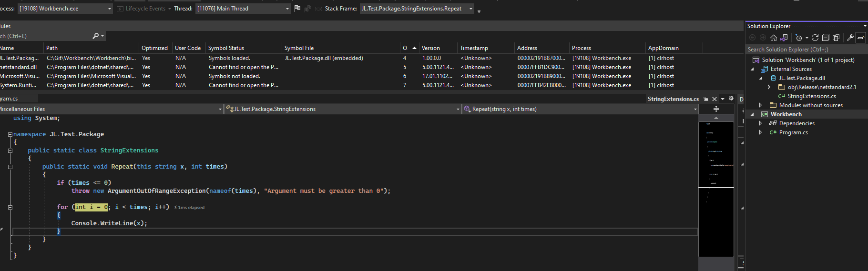Open the Miscellaneous Files project dropdown
Viewport: 868px width, 271px height.
111,109
